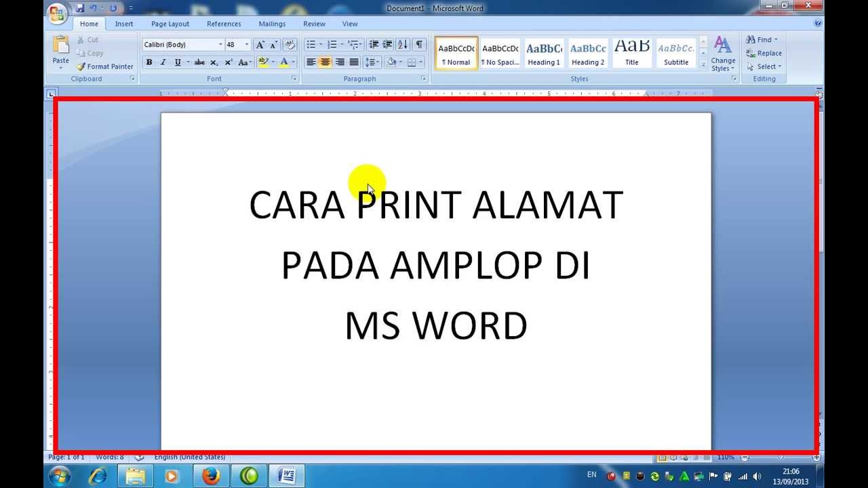Apply the Heading 2 style
The height and width of the screenshot is (488, 868).
click(588, 53)
